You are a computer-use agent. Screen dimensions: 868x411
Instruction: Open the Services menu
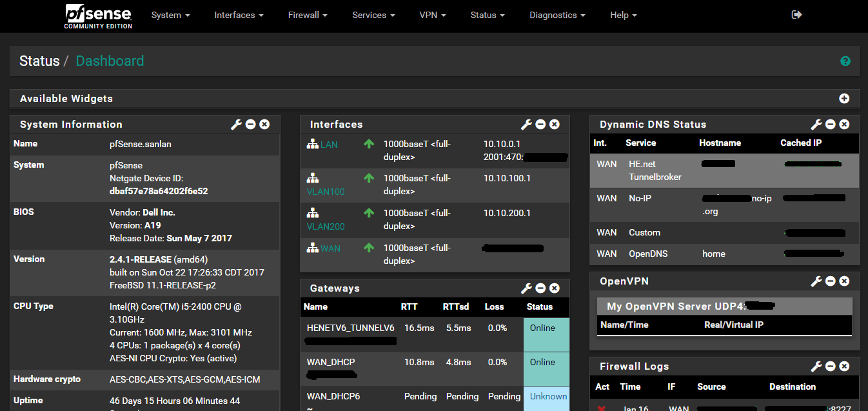click(373, 15)
